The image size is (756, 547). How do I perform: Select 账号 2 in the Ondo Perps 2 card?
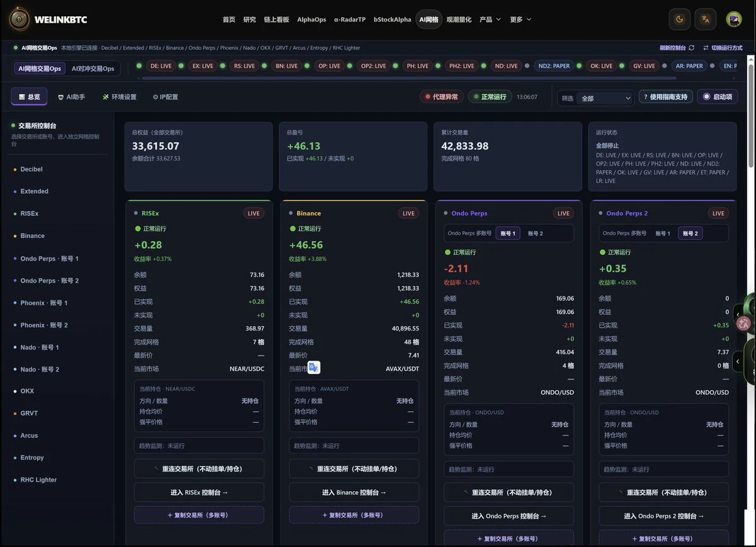(x=690, y=233)
